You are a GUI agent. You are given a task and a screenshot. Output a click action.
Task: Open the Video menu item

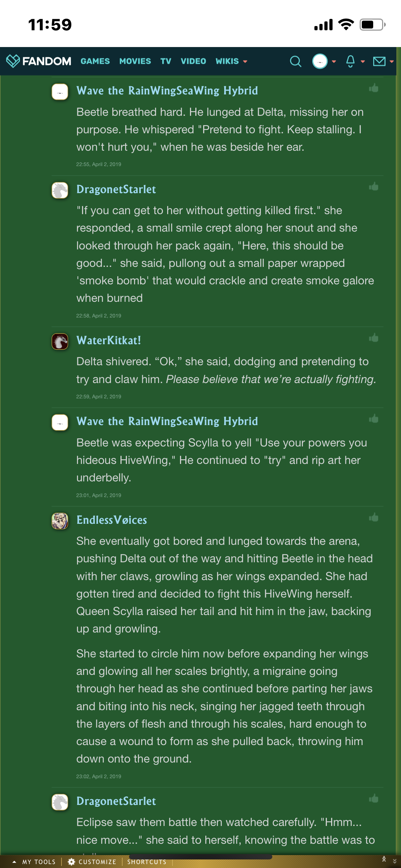(193, 61)
